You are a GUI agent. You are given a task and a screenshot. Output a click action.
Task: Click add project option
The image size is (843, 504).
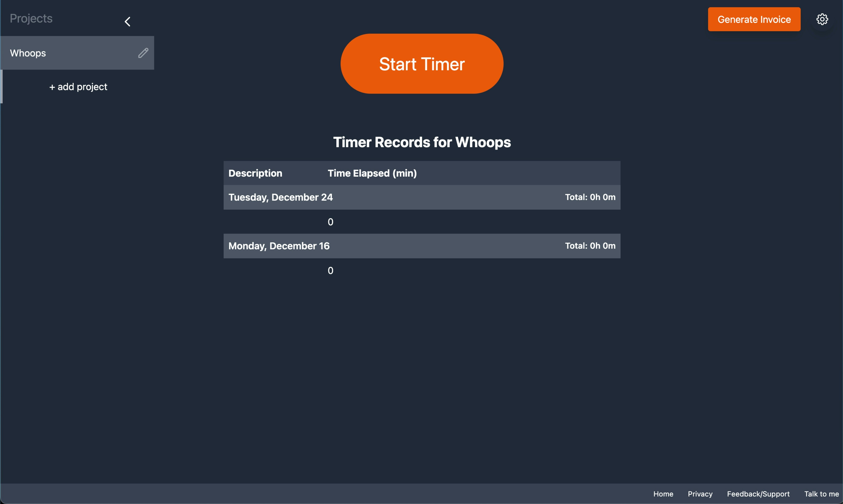[78, 86]
